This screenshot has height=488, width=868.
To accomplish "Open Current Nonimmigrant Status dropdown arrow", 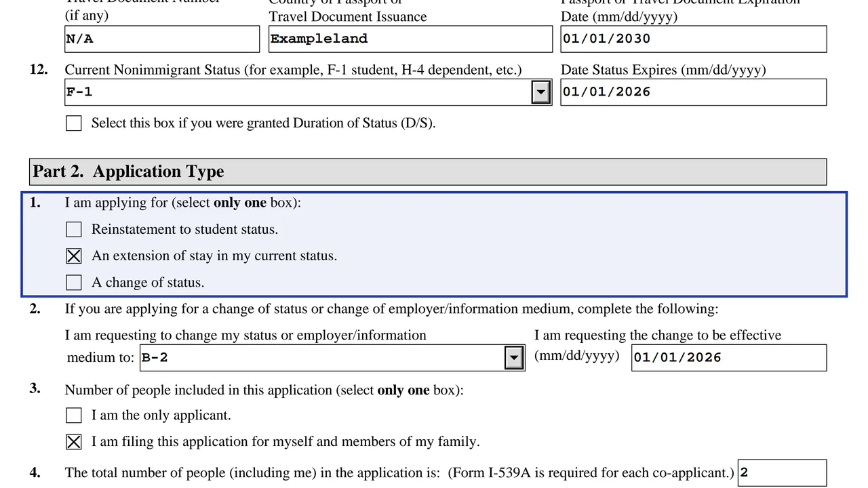I will (540, 92).
